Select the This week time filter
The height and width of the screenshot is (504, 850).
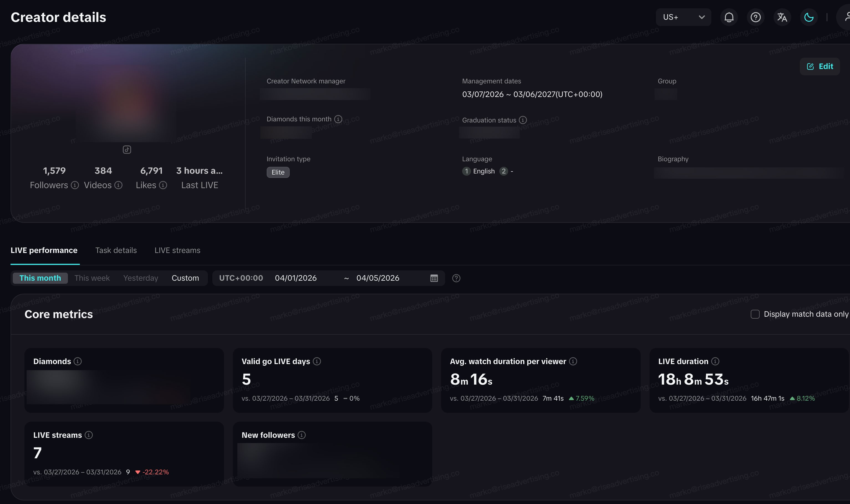92,278
